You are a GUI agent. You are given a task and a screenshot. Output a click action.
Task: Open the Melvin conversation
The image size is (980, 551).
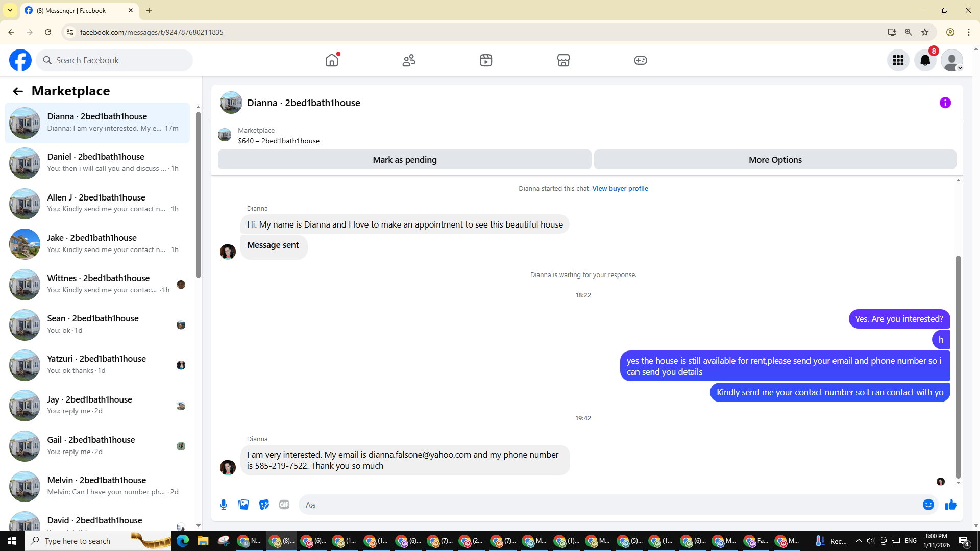[x=97, y=487]
